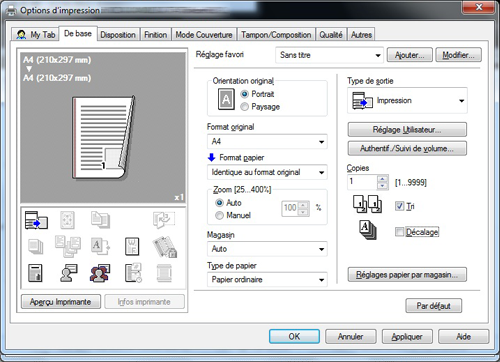
Task: Click the group of red users account track icon
Action: (x=100, y=273)
